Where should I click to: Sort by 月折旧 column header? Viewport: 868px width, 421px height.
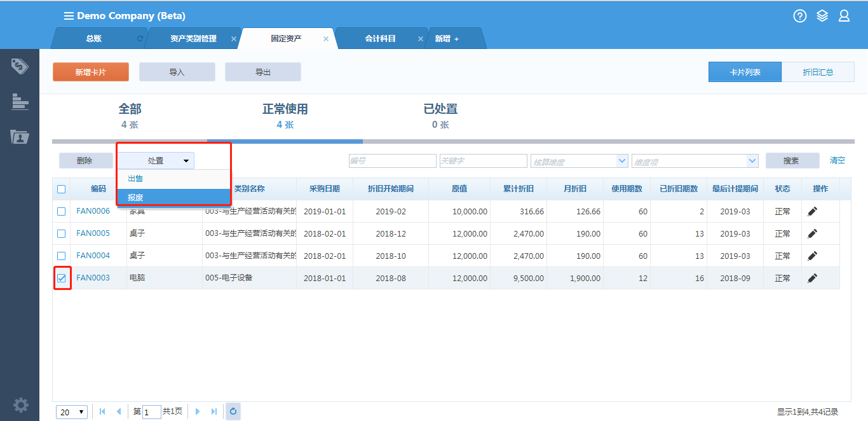pos(574,189)
